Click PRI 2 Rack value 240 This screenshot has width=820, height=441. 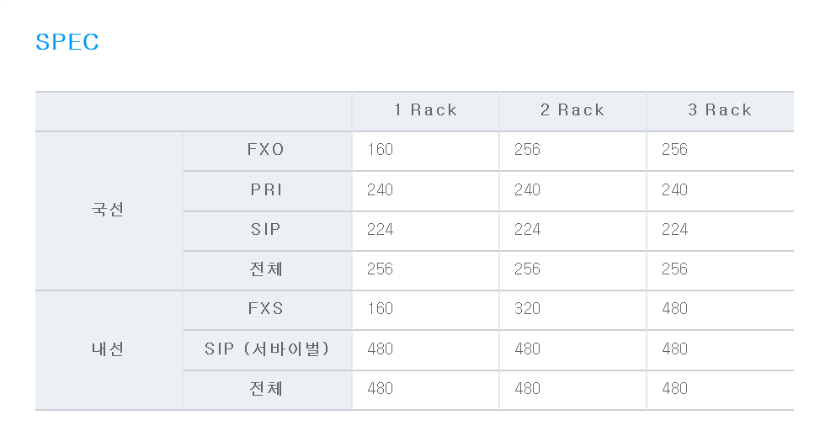coord(527,190)
